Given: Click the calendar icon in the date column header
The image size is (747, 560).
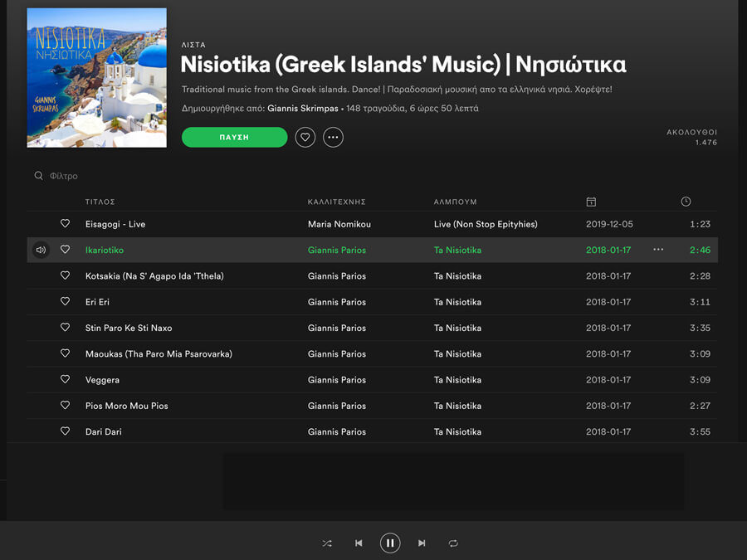Looking at the screenshot, I should (590, 202).
